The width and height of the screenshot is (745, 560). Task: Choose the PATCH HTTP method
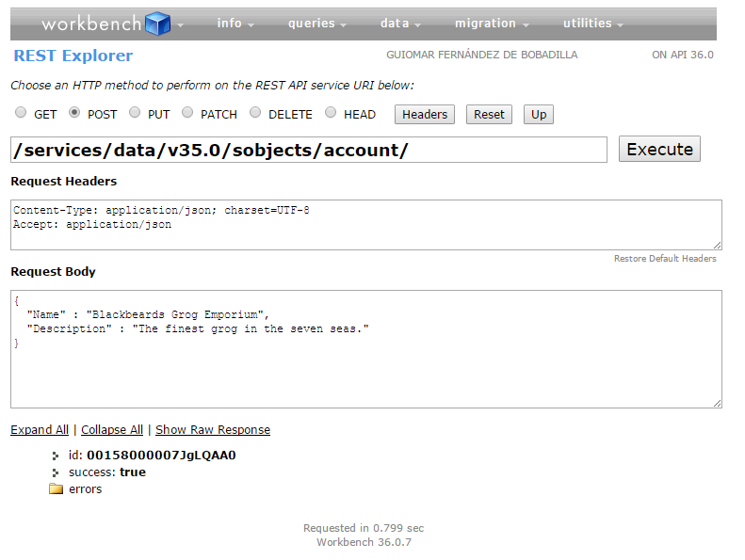click(187, 113)
